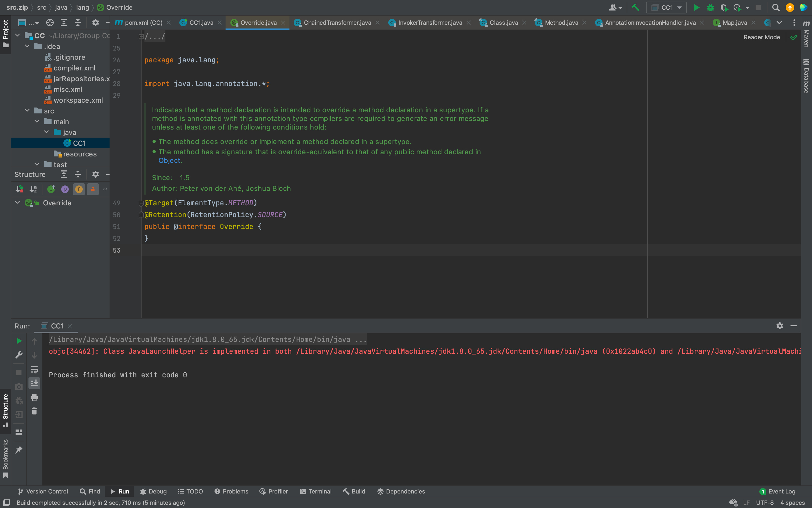The height and width of the screenshot is (508, 812).
Task: Rerun CC1 from Run panel
Action: pyautogui.click(x=19, y=341)
